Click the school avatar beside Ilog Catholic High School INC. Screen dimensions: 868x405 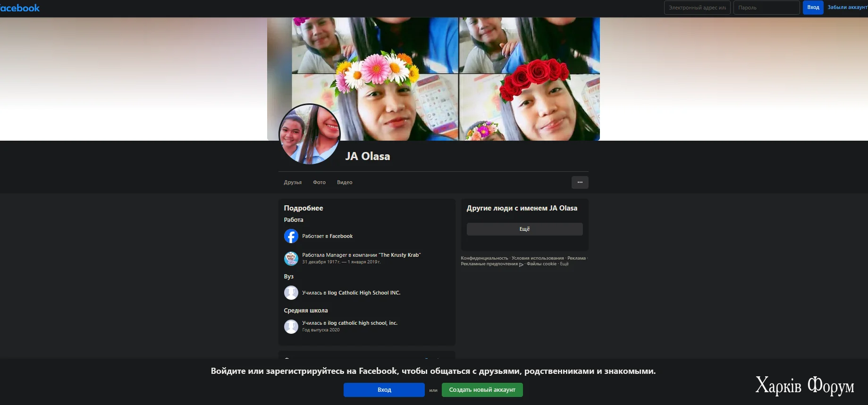pos(291,293)
